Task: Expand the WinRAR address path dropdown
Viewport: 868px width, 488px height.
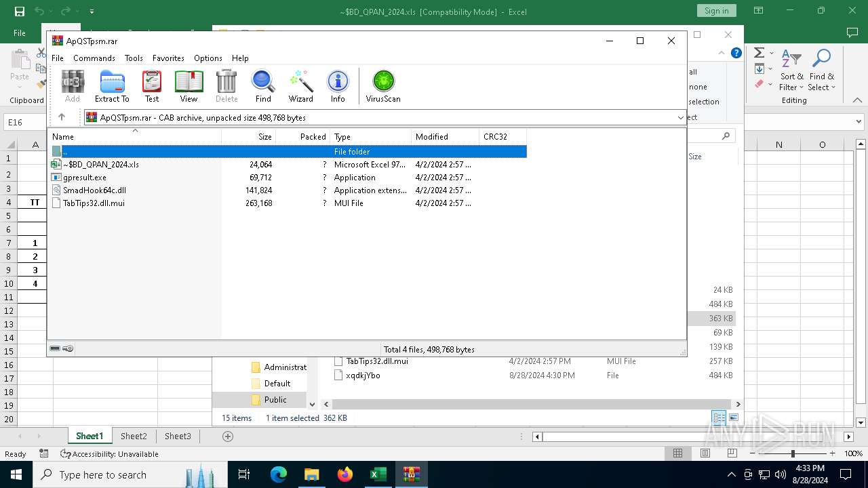Action: [681, 117]
